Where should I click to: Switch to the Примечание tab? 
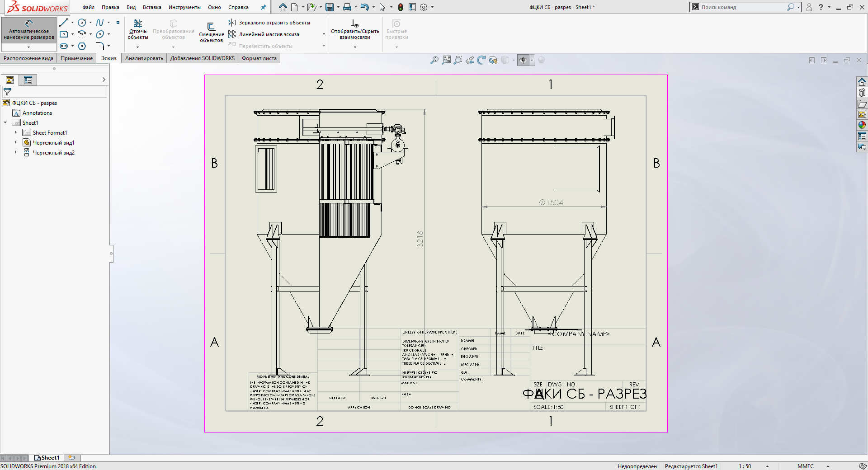(x=76, y=58)
